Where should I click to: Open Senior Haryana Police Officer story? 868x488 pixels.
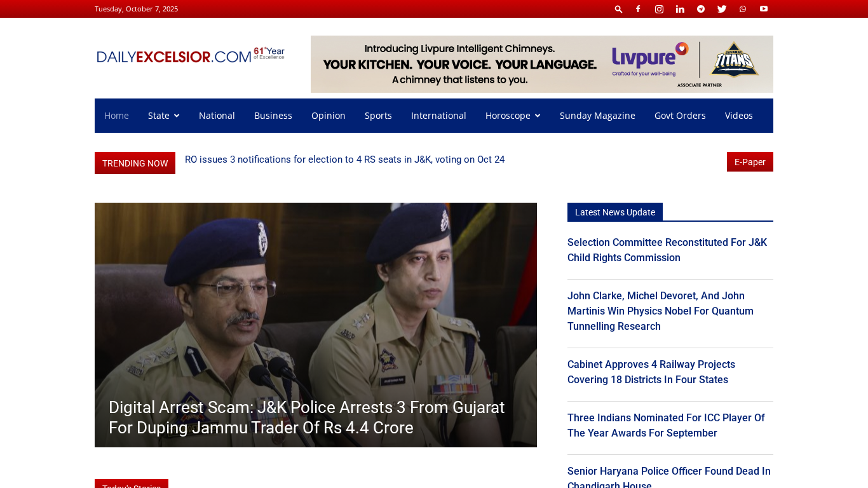pos(669,477)
